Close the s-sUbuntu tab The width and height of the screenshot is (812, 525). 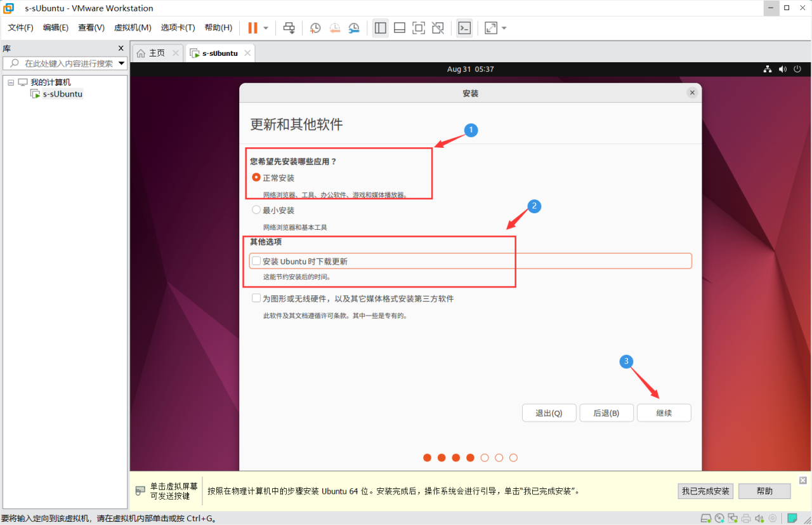(247, 53)
